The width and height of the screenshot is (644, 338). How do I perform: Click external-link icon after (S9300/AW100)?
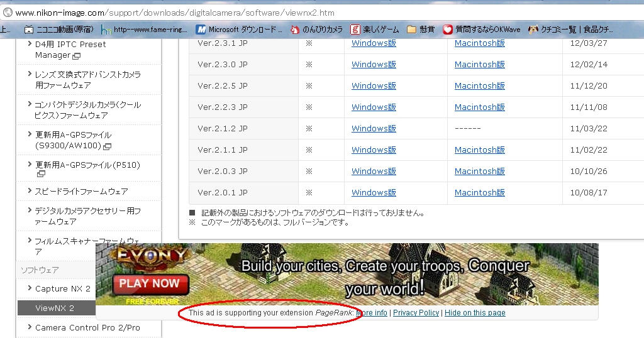(x=107, y=146)
